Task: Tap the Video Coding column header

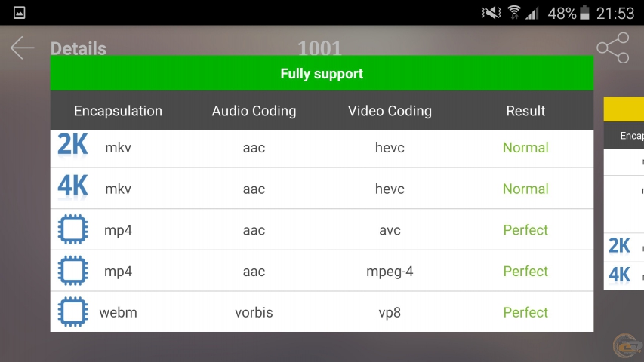Action: click(390, 111)
